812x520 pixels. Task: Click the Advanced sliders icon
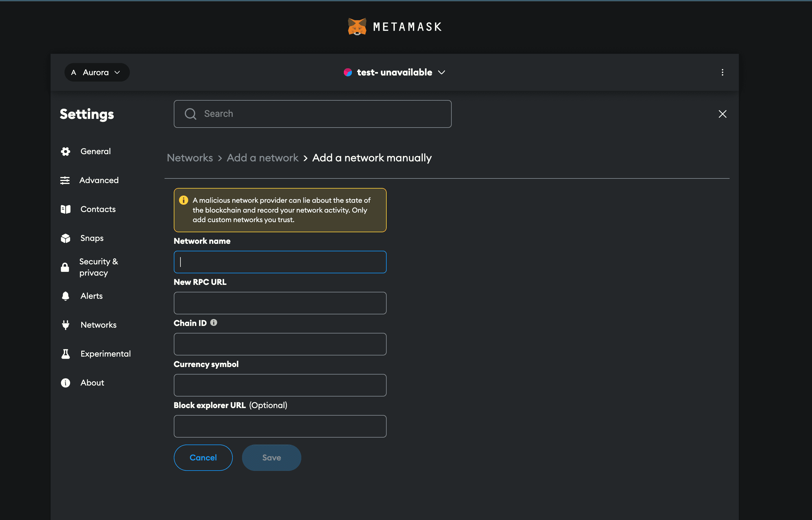pyautogui.click(x=65, y=180)
